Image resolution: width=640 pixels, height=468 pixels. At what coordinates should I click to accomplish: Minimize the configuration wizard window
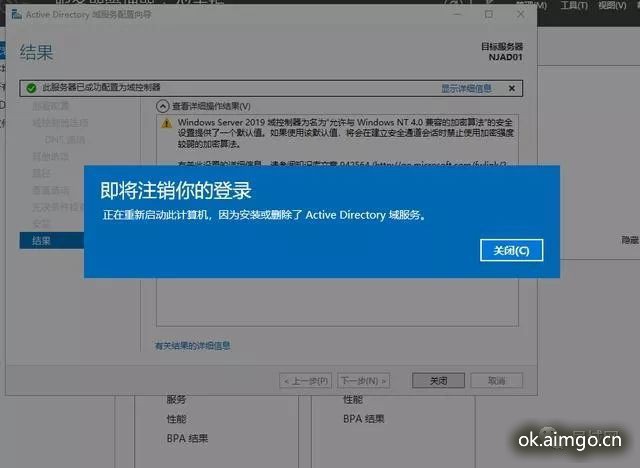pyautogui.click(x=458, y=14)
